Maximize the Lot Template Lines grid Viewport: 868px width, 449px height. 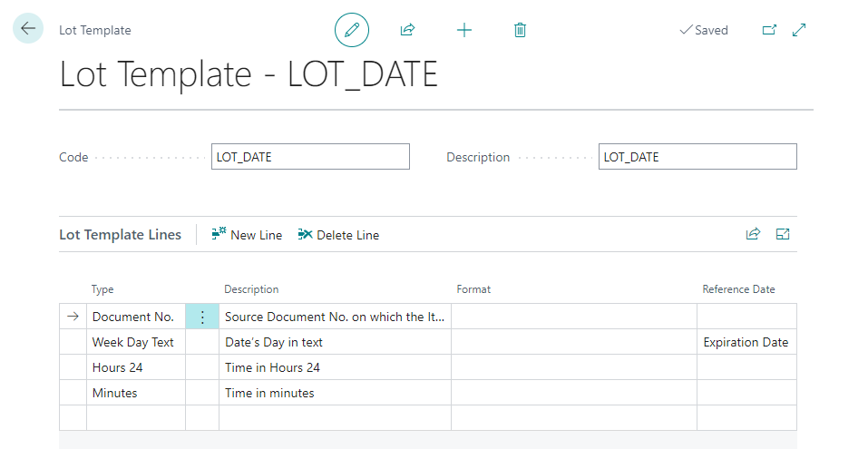tap(783, 234)
